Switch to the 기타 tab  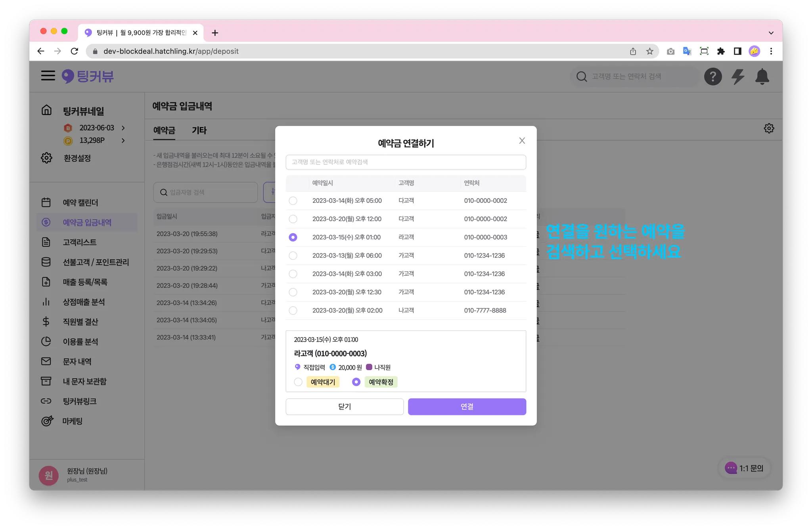coord(199,130)
